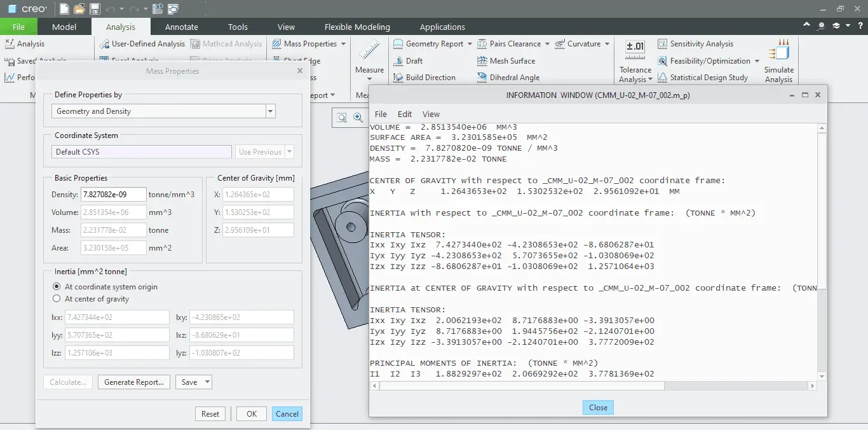Open User-Defined Analysis tool
The image size is (868, 430).
[142, 44]
